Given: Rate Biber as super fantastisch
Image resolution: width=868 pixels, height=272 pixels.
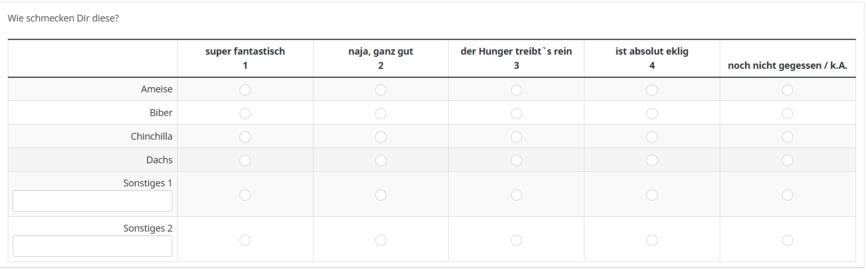Looking at the screenshot, I should pyautogui.click(x=245, y=113).
